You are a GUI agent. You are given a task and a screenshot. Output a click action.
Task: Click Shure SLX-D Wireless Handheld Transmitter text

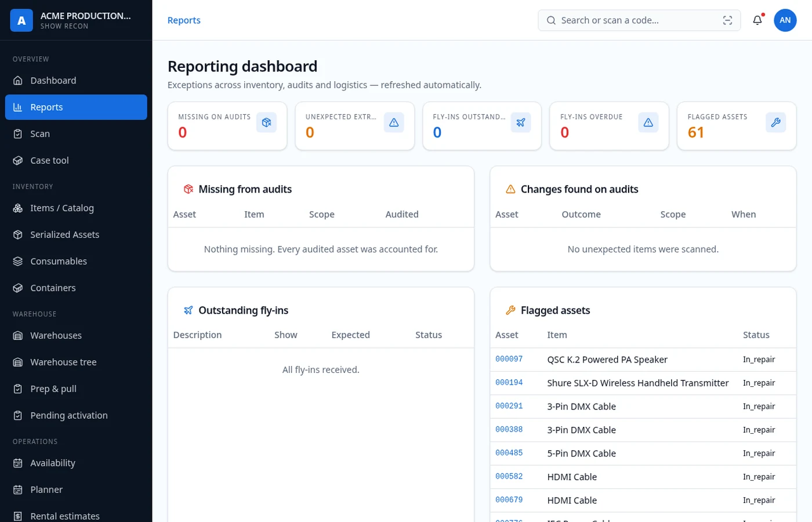638,383
